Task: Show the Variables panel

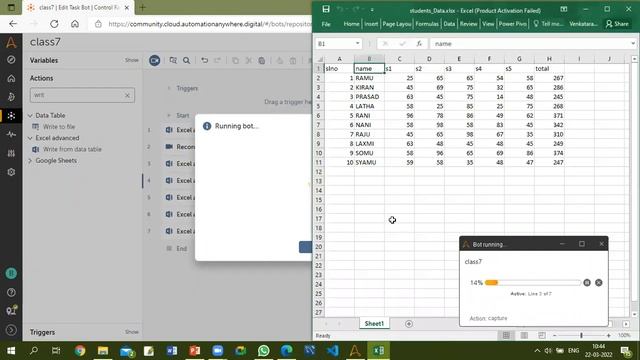Action: coord(131,60)
